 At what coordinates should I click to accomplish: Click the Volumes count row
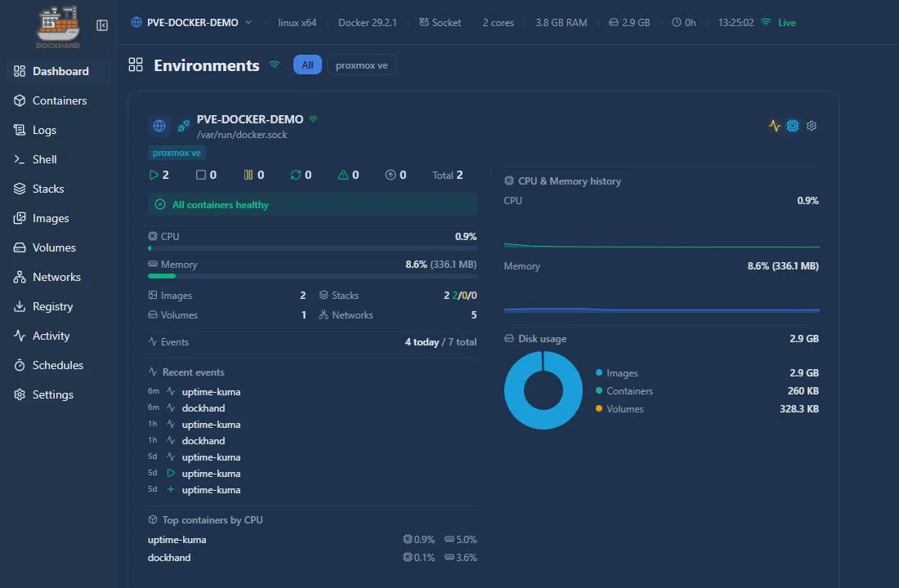tap(227, 314)
